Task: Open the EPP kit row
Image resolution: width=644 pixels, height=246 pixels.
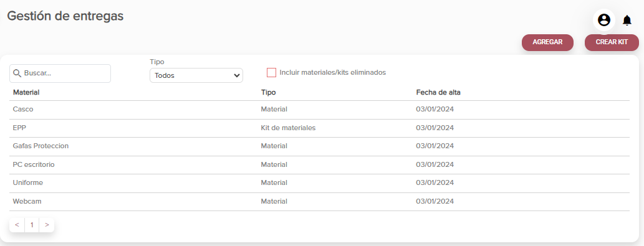Action: pos(319,128)
